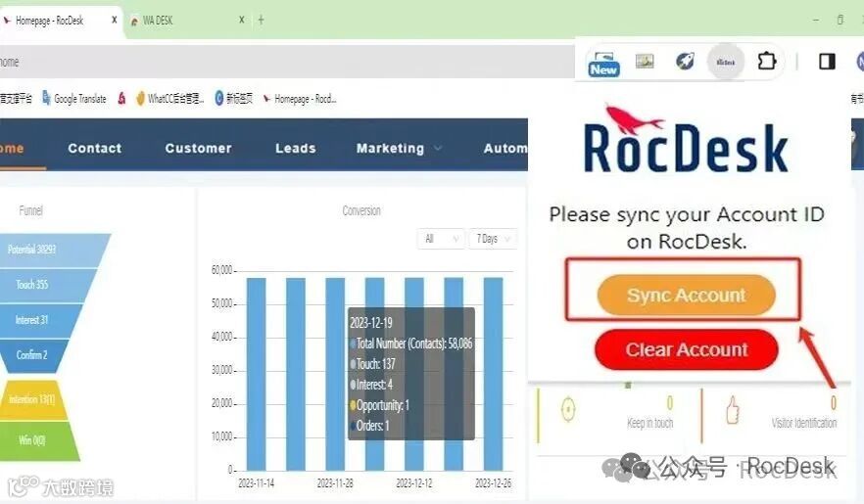Click the browser address bar

point(286,62)
